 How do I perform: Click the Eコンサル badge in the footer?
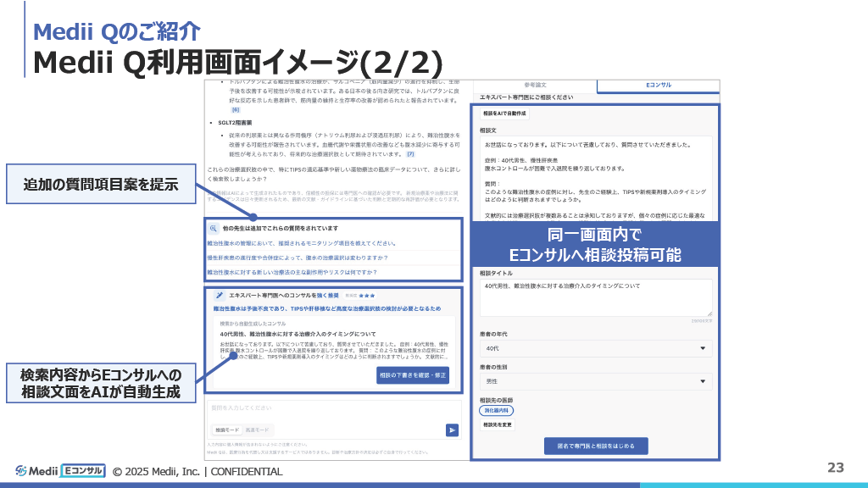tap(81, 471)
